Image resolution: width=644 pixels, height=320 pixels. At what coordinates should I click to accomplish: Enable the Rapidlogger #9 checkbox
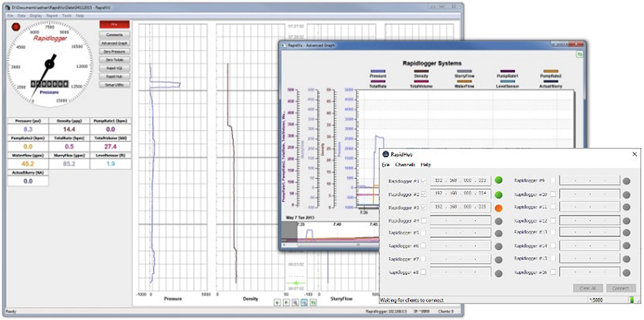[553, 180]
